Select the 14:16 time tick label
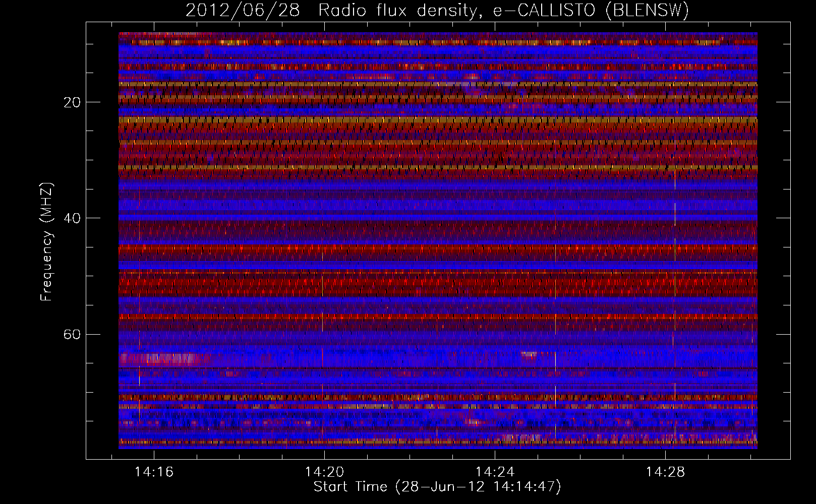Image resolution: width=816 pixels, height=504 pixels. (x=154, y=472)
